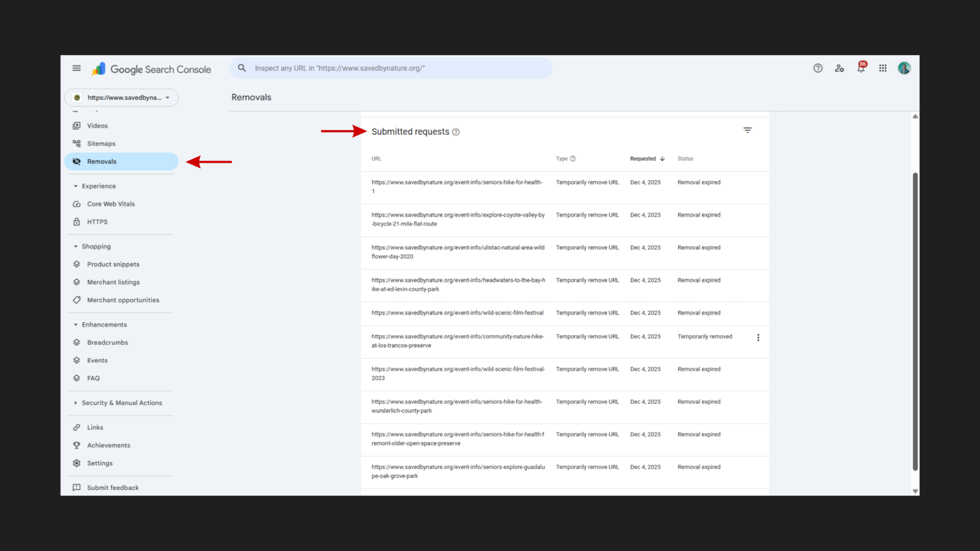Open the user account avatar

coord(904,69)
